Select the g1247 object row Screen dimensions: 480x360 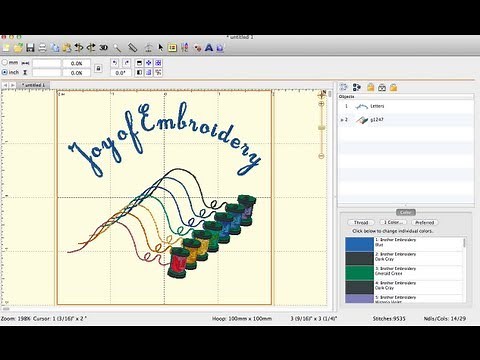(x=406, y=120)
